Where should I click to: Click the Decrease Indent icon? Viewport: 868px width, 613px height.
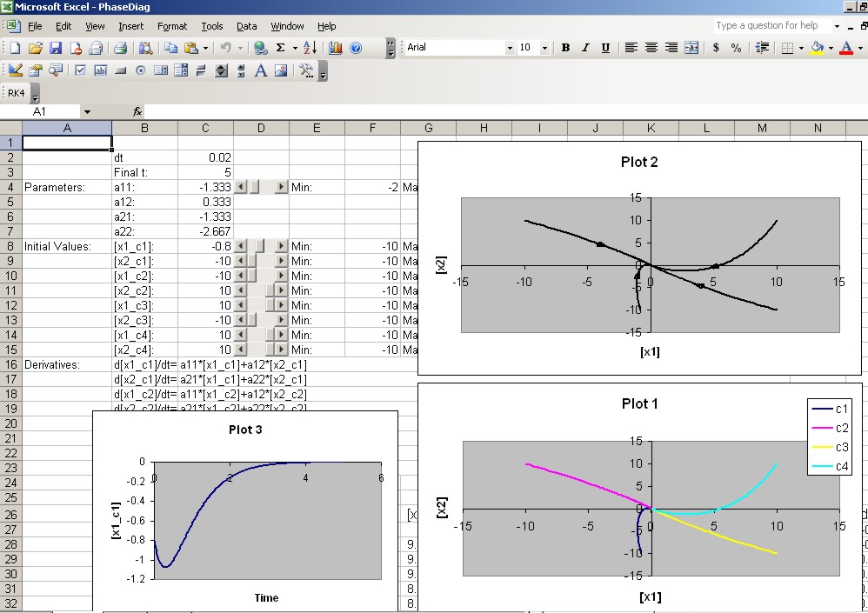pyautogui.click(x=762, y=48)
